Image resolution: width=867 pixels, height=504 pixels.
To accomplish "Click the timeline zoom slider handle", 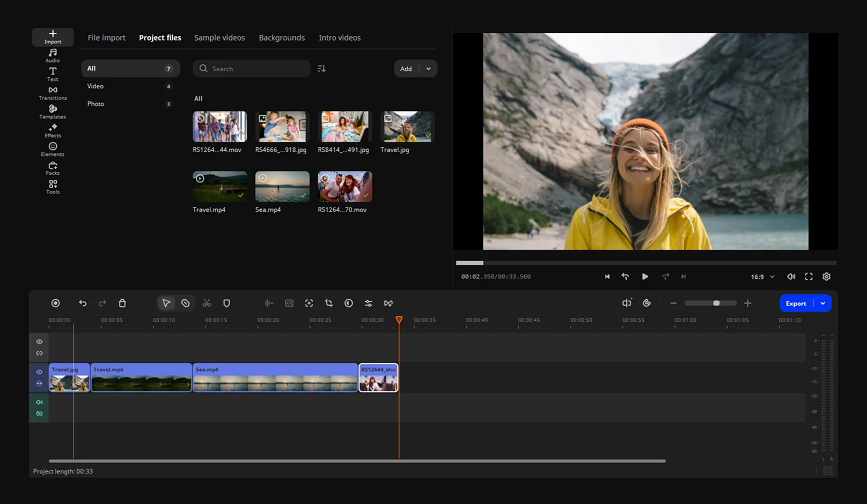I will (x=716, y=303).
